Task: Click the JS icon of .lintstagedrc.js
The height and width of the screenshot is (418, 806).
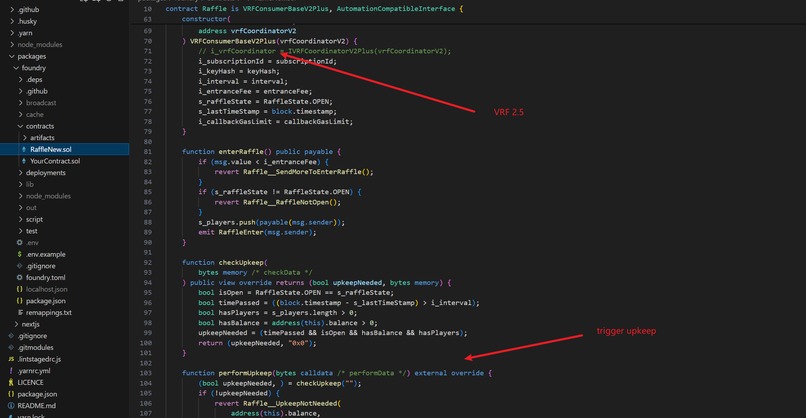Action: 11,359
